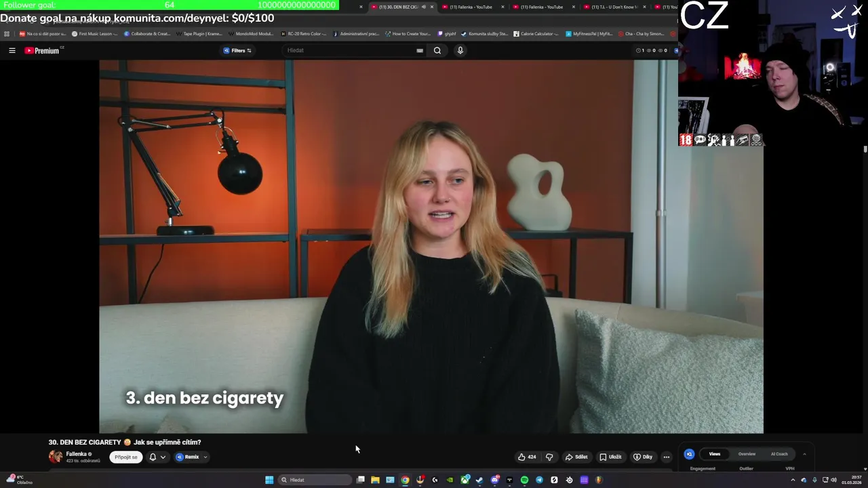Select the AI Coach tab in vidIQ panel
The image size is (868, 488).
coord(779,454)
